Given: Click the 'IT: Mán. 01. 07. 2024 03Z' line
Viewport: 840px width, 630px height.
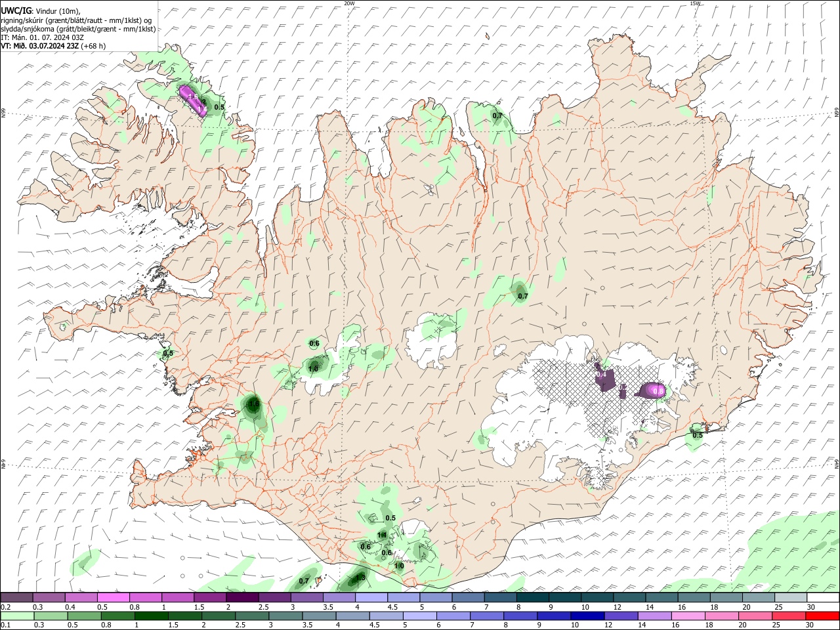Looking at the screenshot, I should (x=42, y=37).
